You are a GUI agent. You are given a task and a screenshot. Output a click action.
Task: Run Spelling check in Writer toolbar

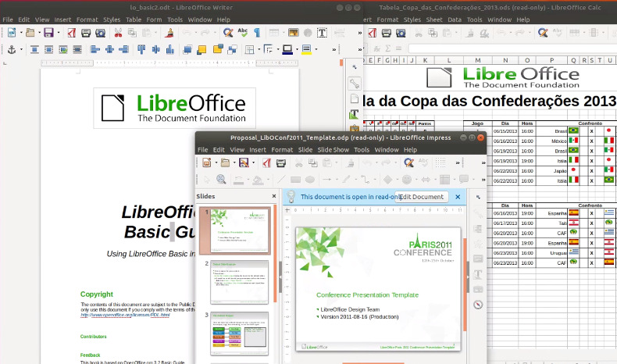[x=243, y=33]
